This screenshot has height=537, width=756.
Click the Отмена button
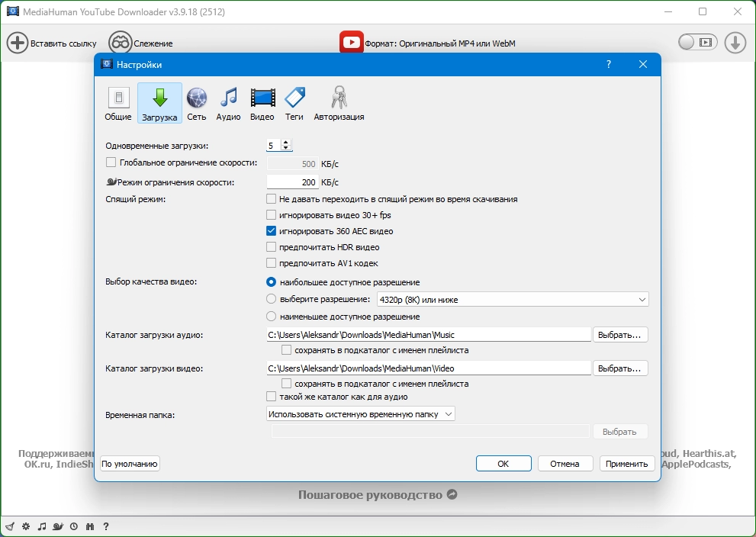coord(565,464)
